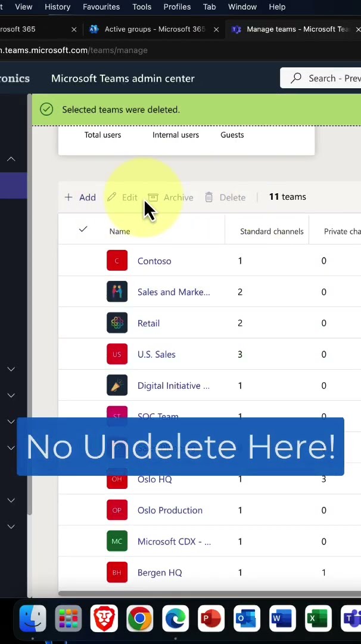The height and width of the screenshot is (644, 361).
Task: Click the Search input field
Action: point(320,78)
